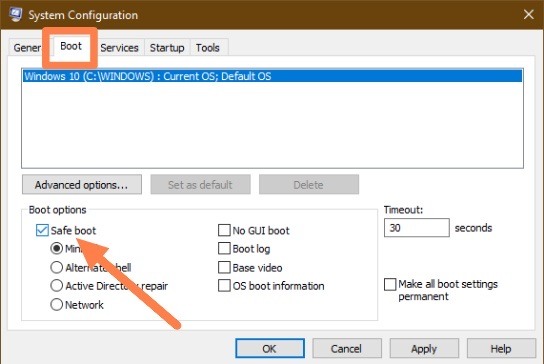
Task: Open the Boot tab
Action: [x=71, y=46]
